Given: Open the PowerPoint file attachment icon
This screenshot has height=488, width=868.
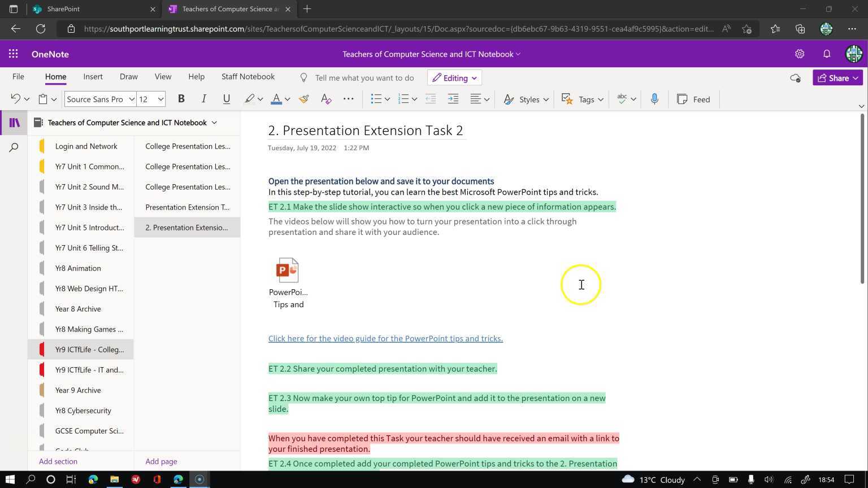Looking at the screenshot, I should pos(288,271).
